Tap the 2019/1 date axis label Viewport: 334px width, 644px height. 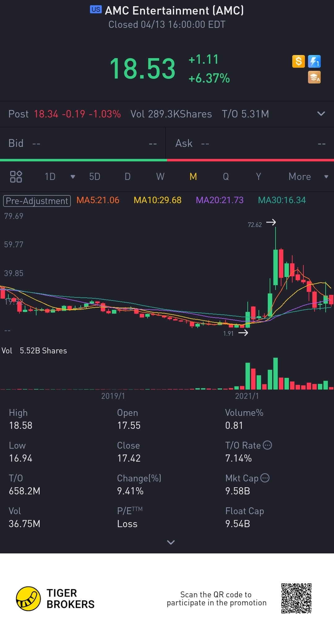[113, 396]
